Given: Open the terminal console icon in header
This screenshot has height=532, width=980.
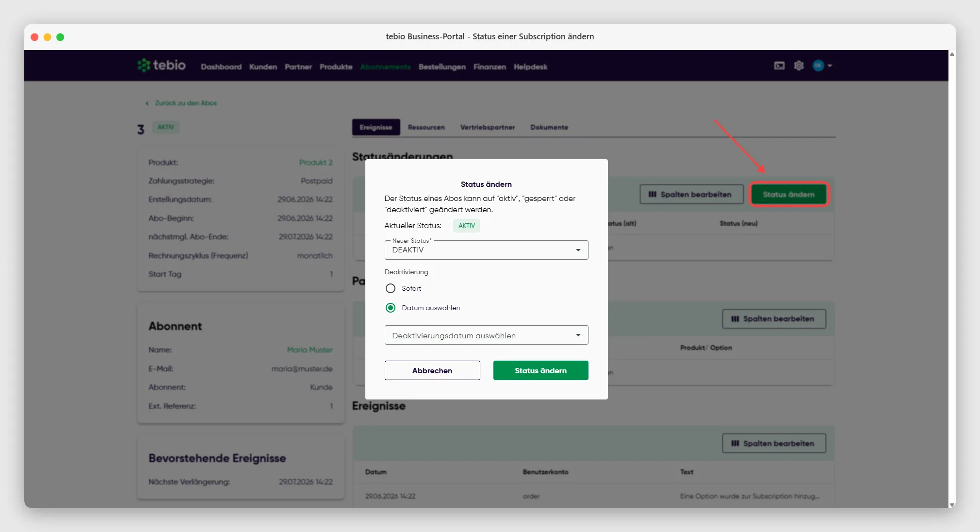Looking at the screenshot, I should tap(779, 66).
